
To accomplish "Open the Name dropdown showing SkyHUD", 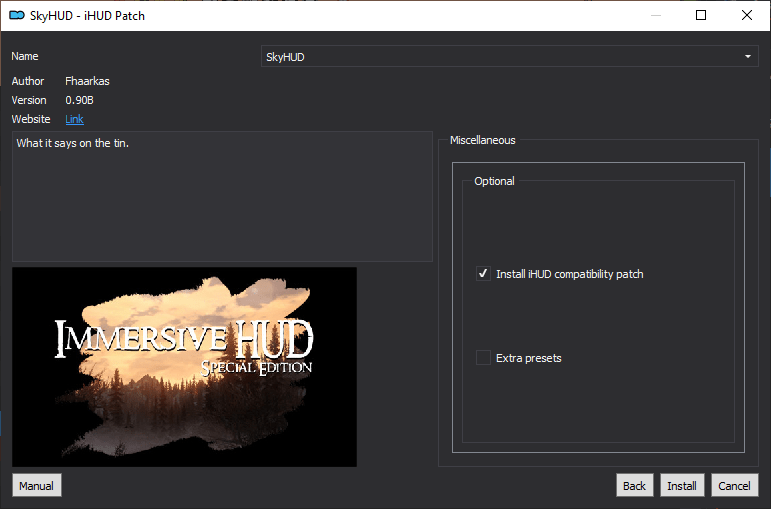I will [509, 57].
